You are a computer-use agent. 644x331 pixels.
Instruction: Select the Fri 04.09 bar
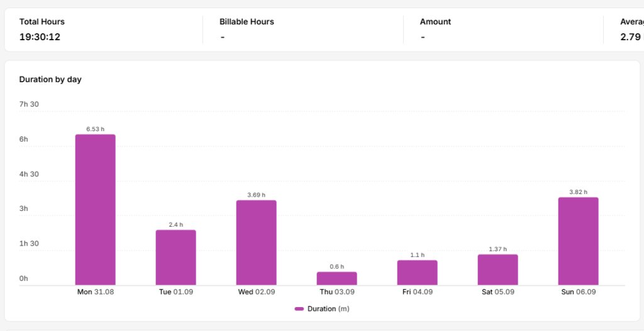[418, 273]
